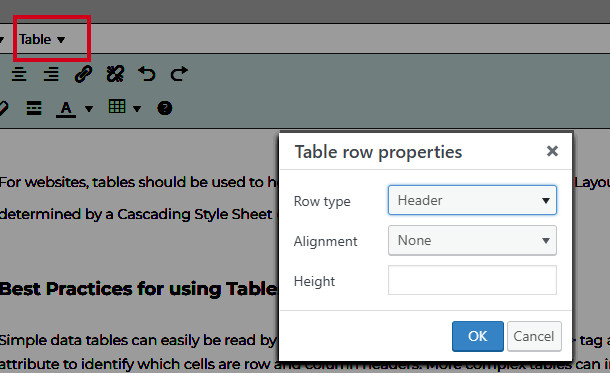
Task: Click the Cancel button
Action: [534, 336]
